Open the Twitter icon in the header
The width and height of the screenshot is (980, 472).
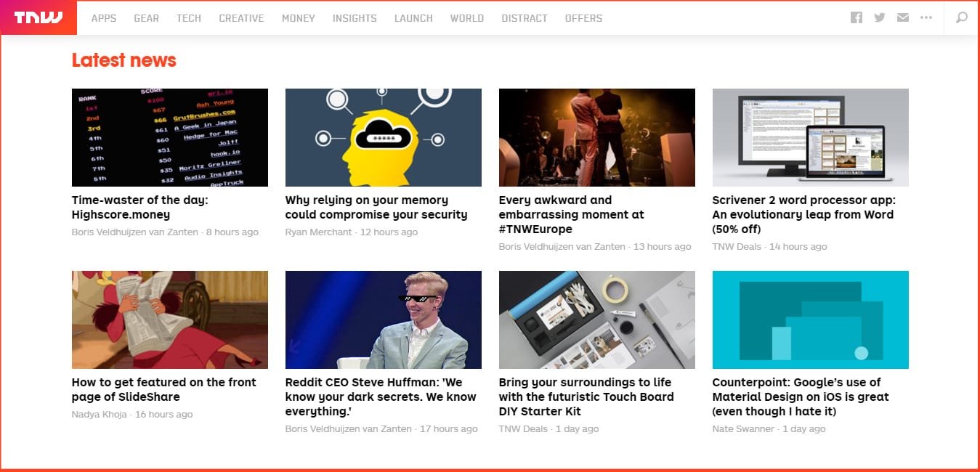tap(880, 17)
